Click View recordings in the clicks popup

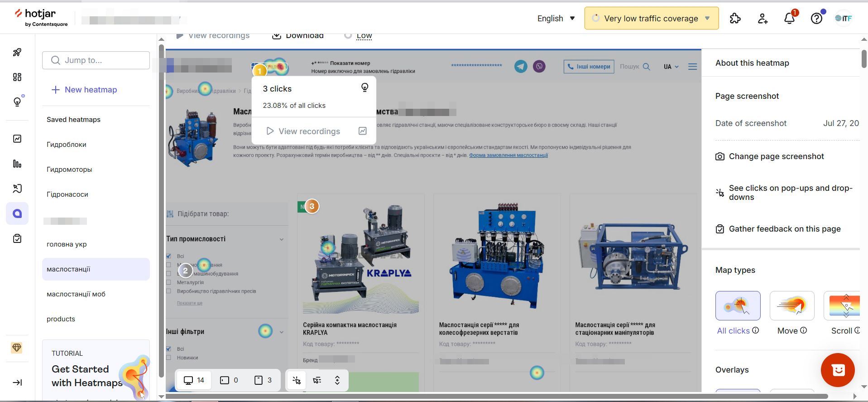pos(303,131)
